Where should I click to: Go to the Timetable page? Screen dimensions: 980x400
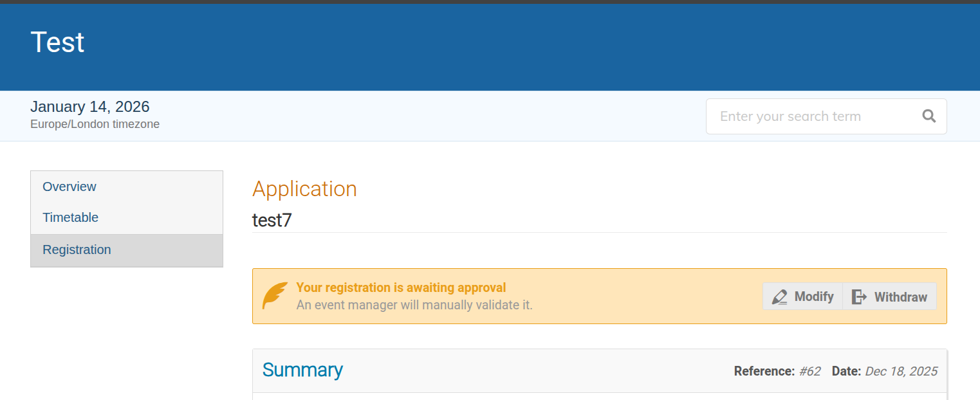pos(71,217)
